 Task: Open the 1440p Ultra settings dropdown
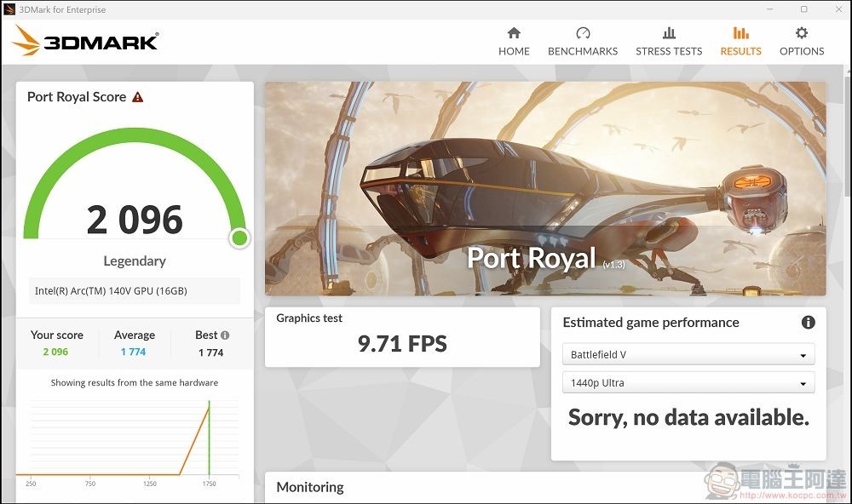pyautogui.click(x=688, y=382)
